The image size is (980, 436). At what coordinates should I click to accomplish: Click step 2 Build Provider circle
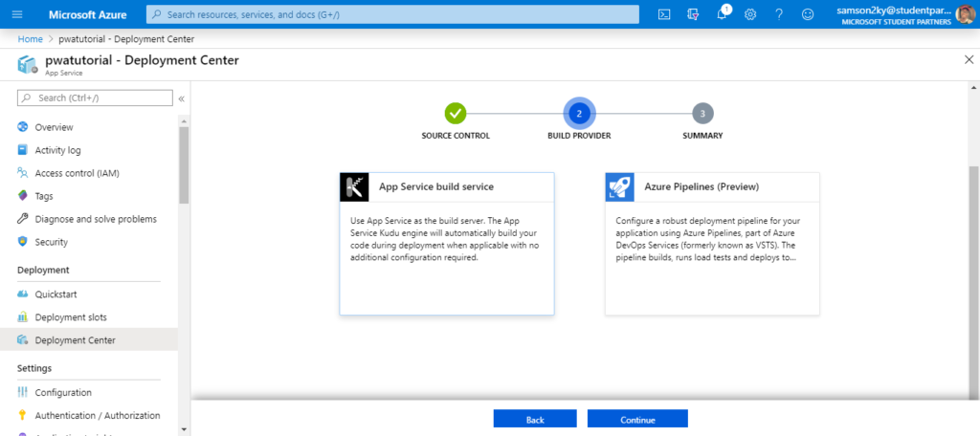tap(579, 113)
